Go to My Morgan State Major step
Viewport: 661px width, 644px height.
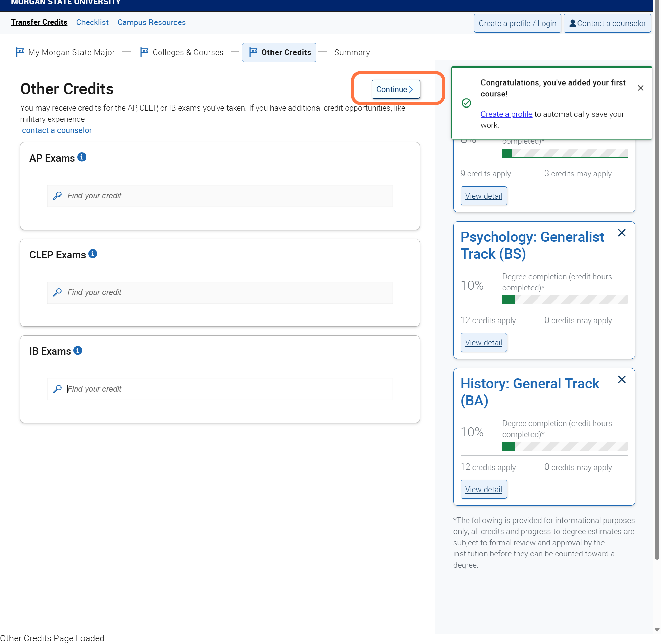click(65, 52)
